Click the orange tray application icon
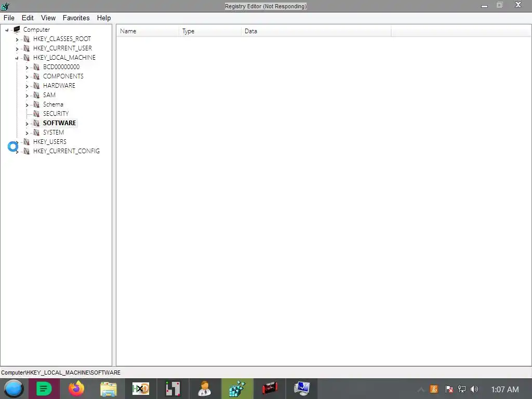This screenshot has height=399, width=532. click(x=434, y=389)
